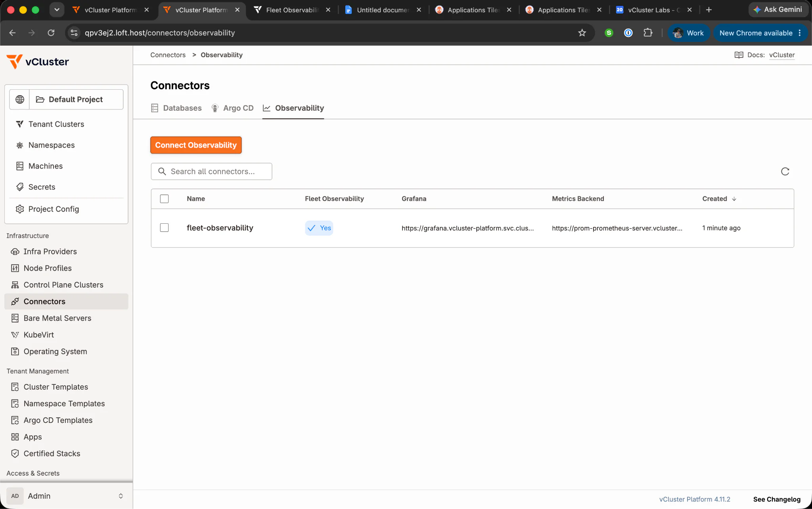The image size is (812, 509).
Task: Refresh the connectors table
Action: (x=785, y=171)
